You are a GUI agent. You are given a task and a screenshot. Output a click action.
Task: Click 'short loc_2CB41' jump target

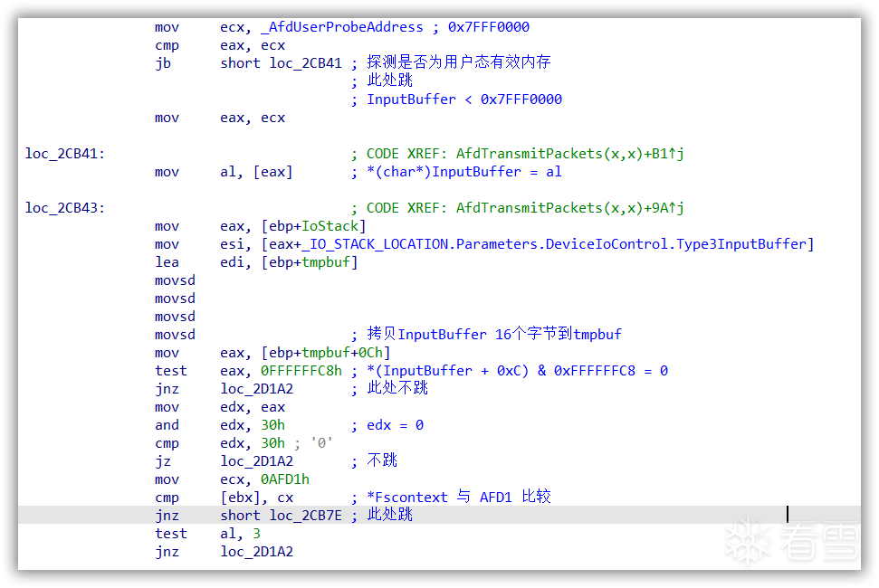[x=281, y=63]
